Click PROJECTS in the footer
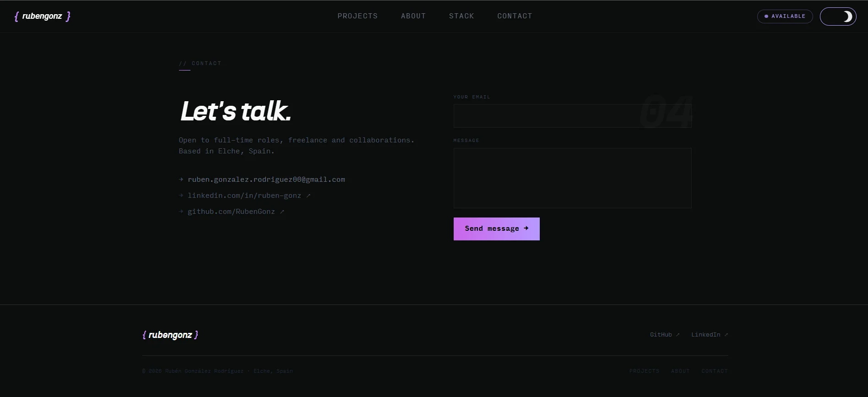Image resolution: width=868 pixels, height=397 pixels. pyautogui.click(x=644, y=371)
